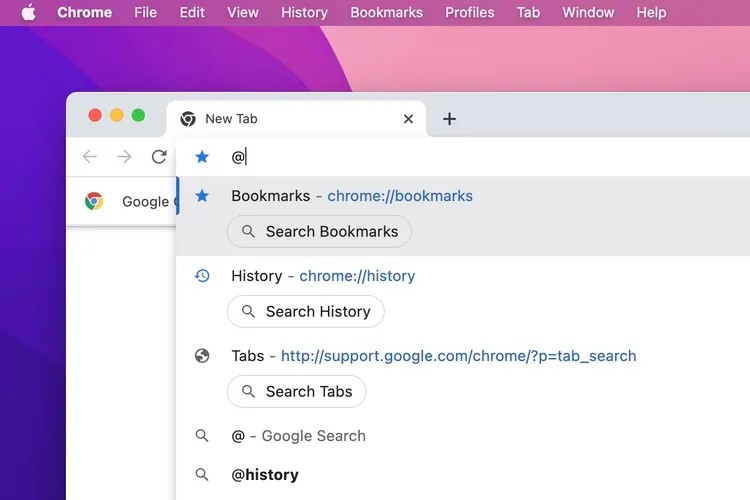Click in the address bar text field
Image resolution: width=750 pixels, height=500 pixels.
pyautogui.click(x=488, y=156)
